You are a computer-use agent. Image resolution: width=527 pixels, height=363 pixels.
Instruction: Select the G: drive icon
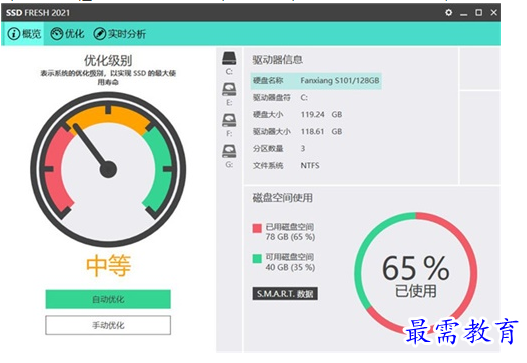[x=229, y=151]
